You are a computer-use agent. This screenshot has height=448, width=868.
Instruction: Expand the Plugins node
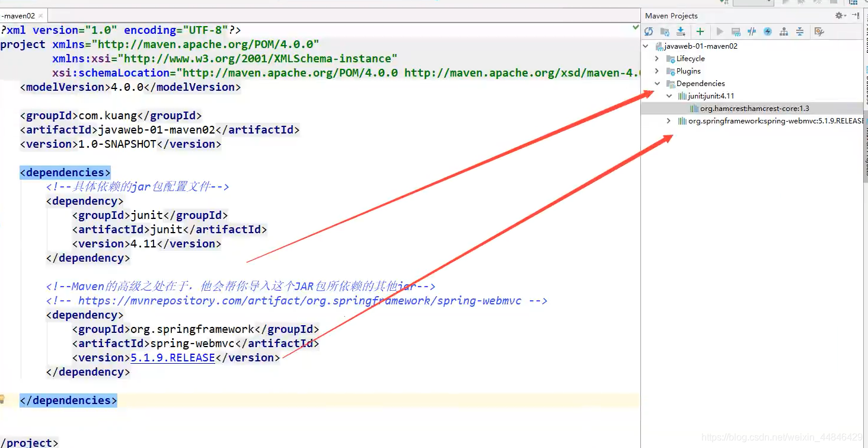point(657,71)
